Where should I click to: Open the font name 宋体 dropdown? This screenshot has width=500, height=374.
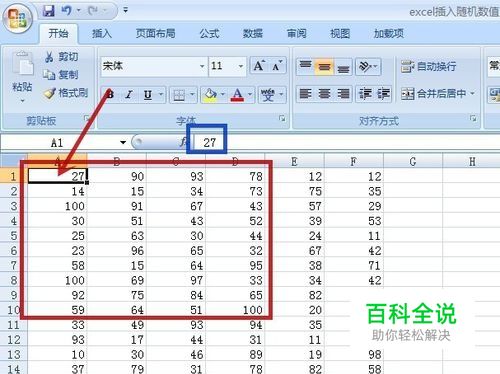(202, 66)
